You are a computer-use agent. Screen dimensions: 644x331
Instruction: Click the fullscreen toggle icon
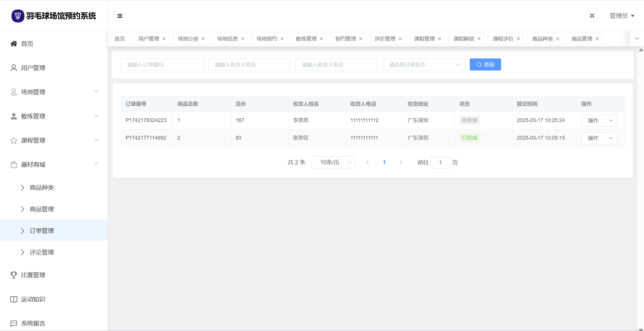pos(592,16)
